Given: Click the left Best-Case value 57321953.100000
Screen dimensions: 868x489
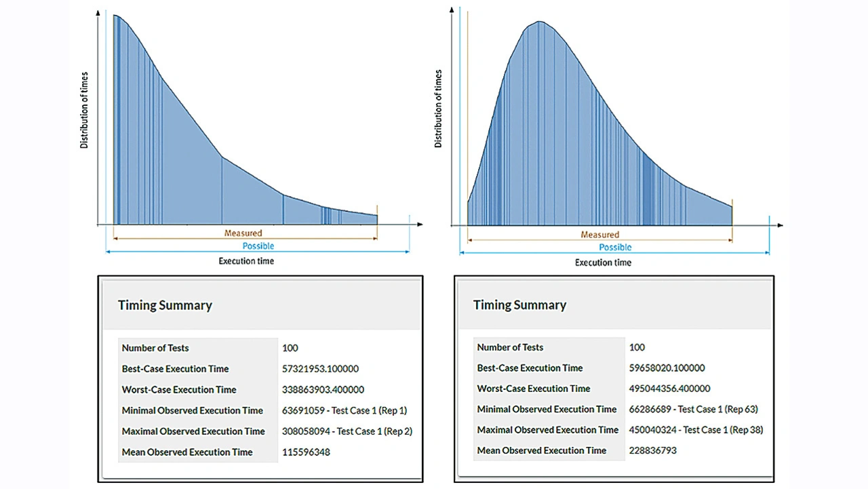Looking at the screenshot, I should pyautogui.click(x=320, y=369).
